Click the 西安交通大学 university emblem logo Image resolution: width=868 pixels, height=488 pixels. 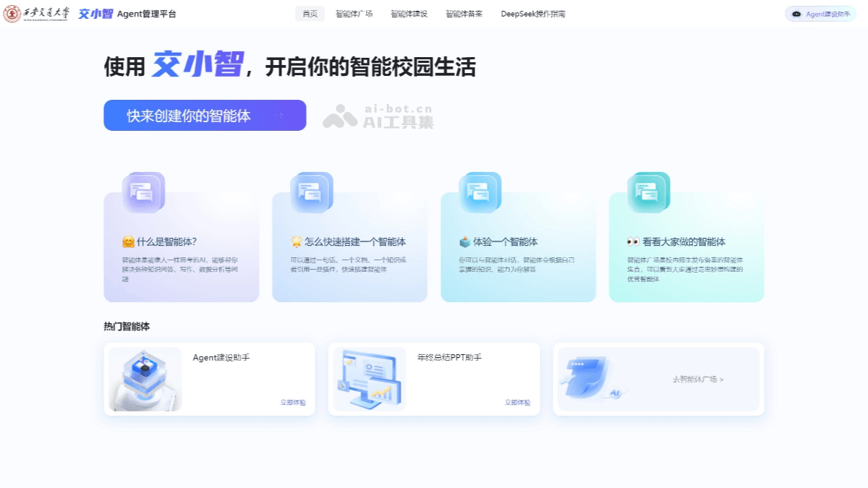(x=14, y=13)
